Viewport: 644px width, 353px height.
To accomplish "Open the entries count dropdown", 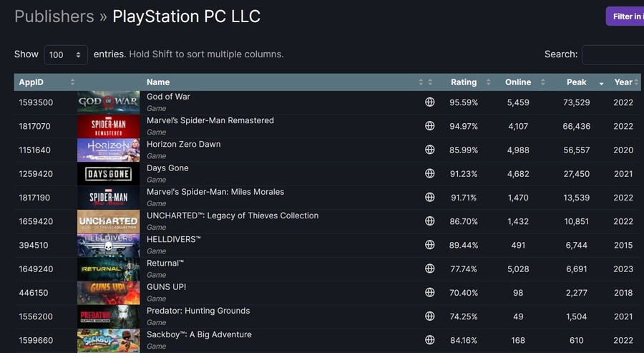I will pyautogui.click(x=66, y=55).
